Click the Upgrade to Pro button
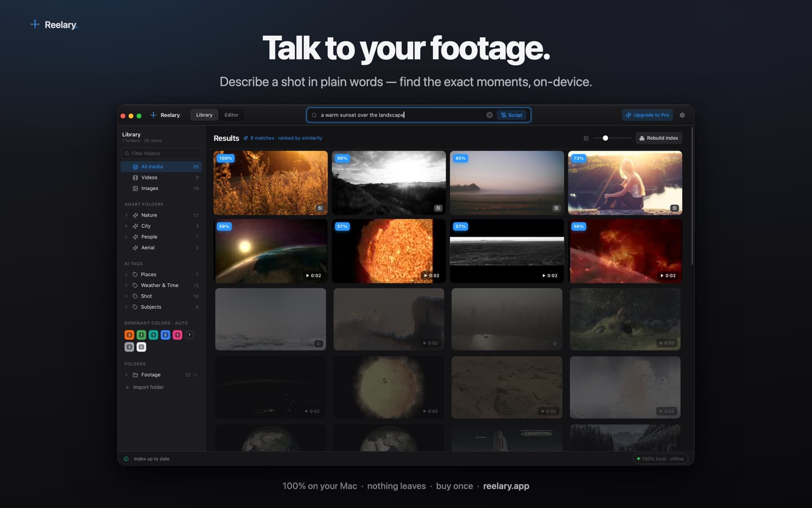This screenshot has height=508, width=812. 647,115
